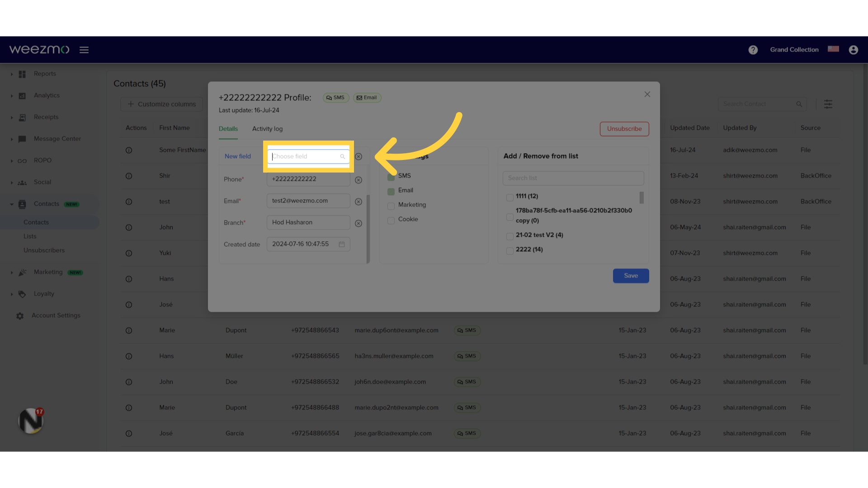Remove the Phone field with its X icon
The height and width of the screenshot is (488, 868).
pos(359,180)
